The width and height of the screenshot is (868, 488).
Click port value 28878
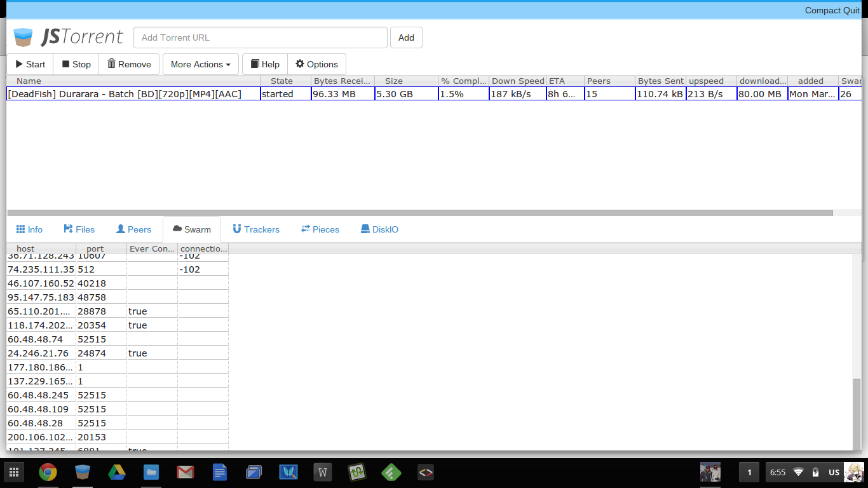(x=102, y=311)
